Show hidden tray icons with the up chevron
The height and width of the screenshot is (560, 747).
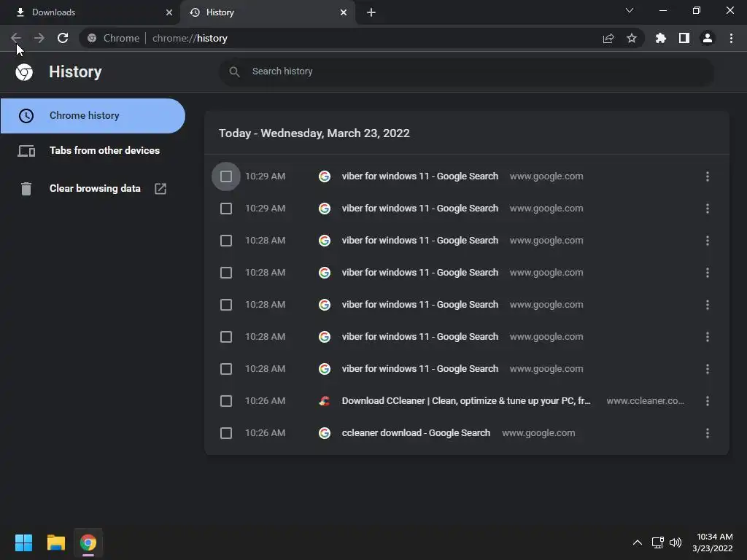(x=638, y=542)
